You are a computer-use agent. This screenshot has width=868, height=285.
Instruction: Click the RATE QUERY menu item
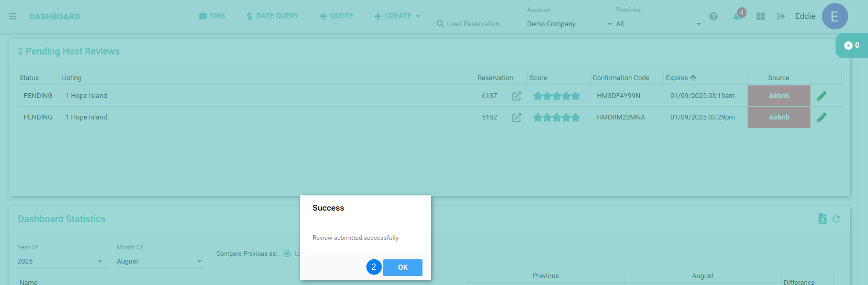[272, 16]
